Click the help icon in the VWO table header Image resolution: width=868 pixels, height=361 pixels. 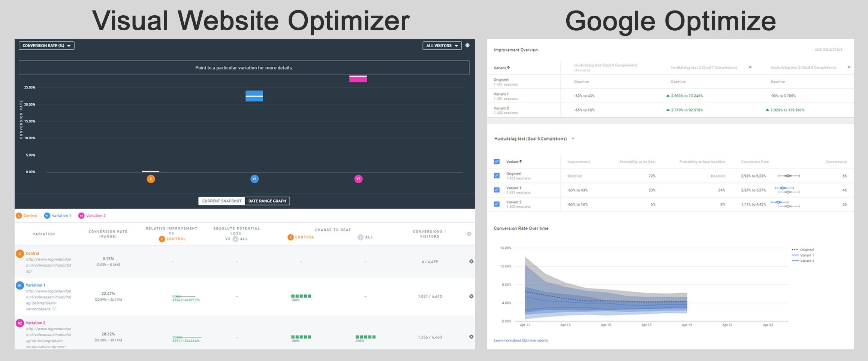(x=469, y=234)
